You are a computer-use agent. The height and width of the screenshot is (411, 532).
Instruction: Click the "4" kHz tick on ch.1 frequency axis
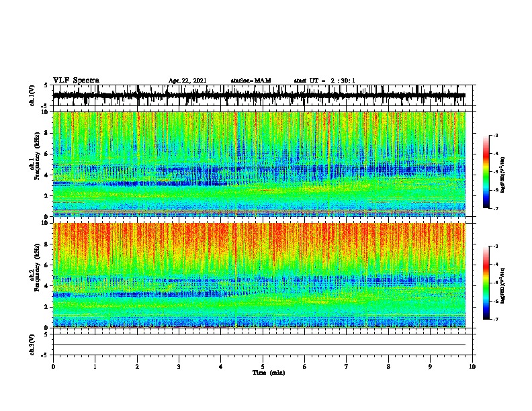(48, 175)
